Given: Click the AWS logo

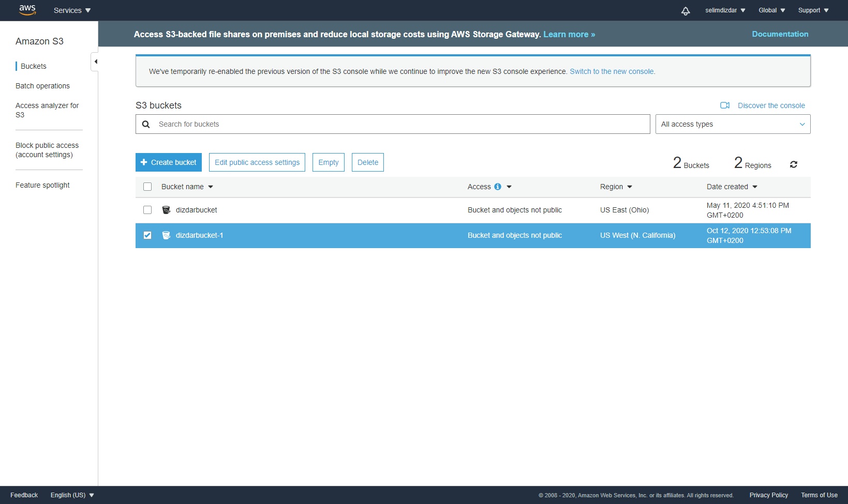Looking at the screenshot, I should 27,10.
